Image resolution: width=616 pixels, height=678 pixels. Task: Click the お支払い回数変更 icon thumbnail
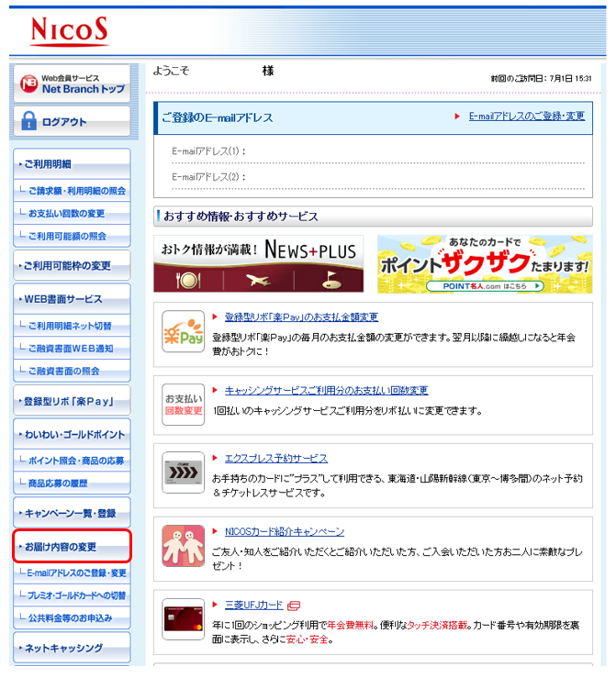point(183,405)
